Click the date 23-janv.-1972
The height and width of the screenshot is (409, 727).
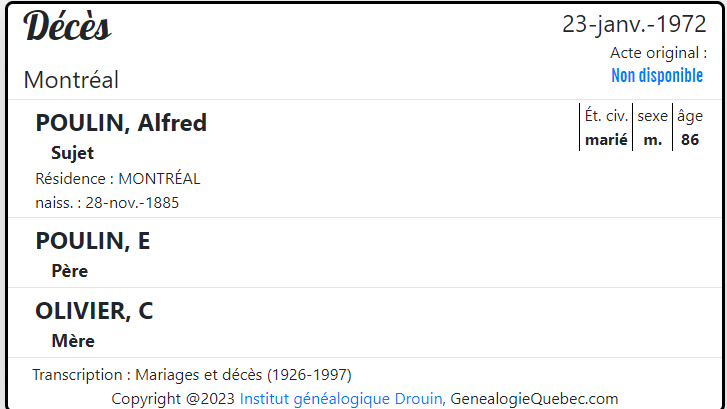634,24
